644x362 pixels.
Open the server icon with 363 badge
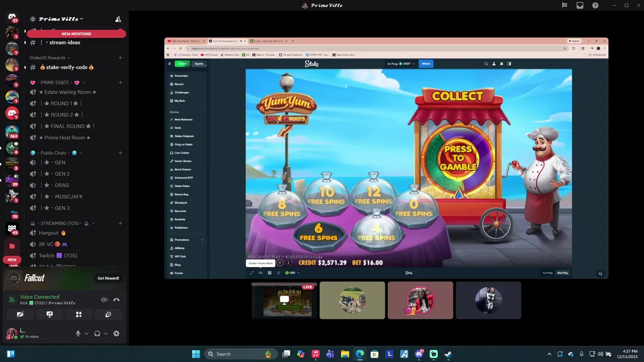click(x=12, y=132)
